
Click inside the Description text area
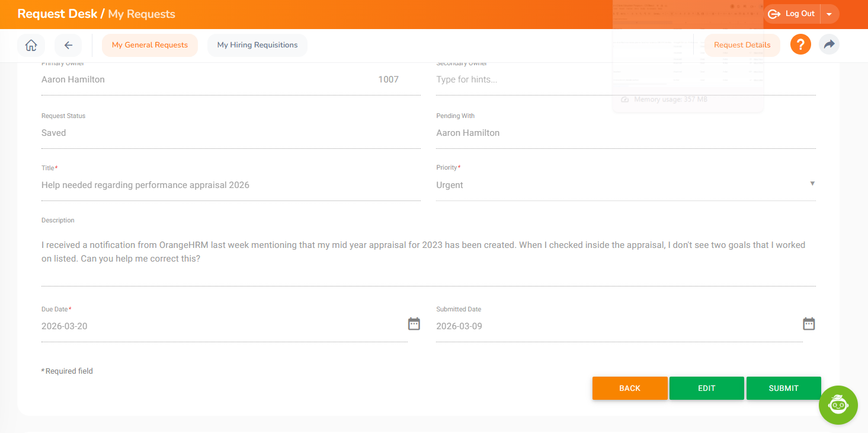point(428,252)
